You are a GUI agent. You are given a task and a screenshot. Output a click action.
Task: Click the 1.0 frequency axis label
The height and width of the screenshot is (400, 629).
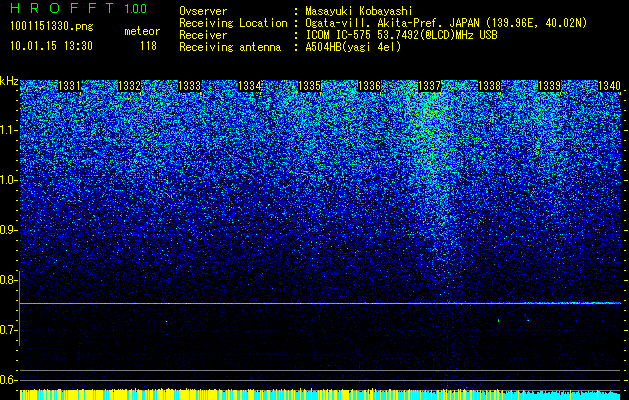click(8, 180)
